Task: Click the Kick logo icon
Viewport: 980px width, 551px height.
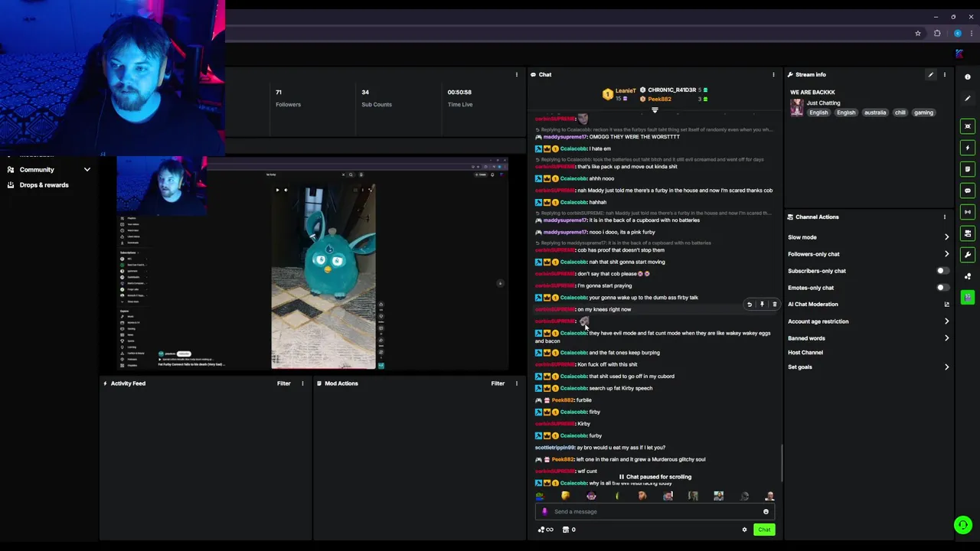Action: (959, 54)
